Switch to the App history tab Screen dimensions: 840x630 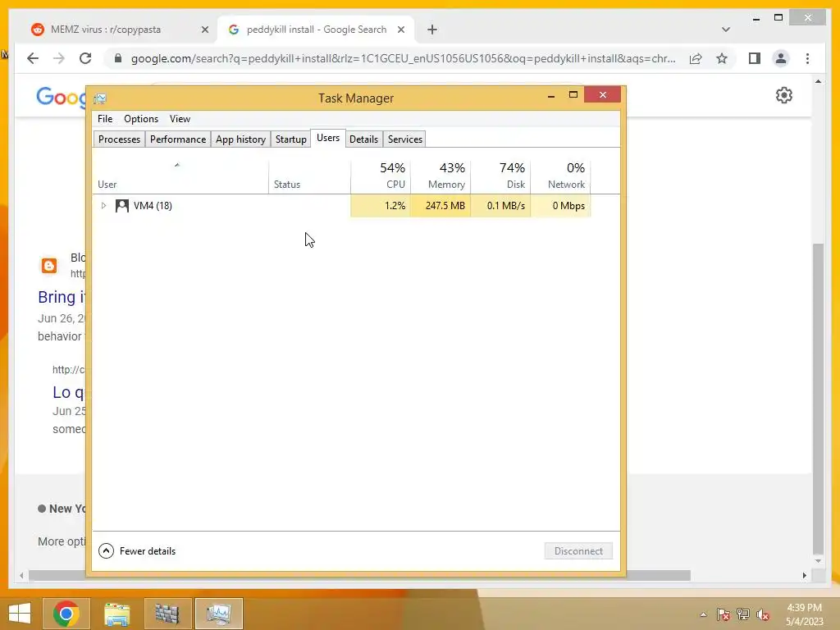coord(240,139)
